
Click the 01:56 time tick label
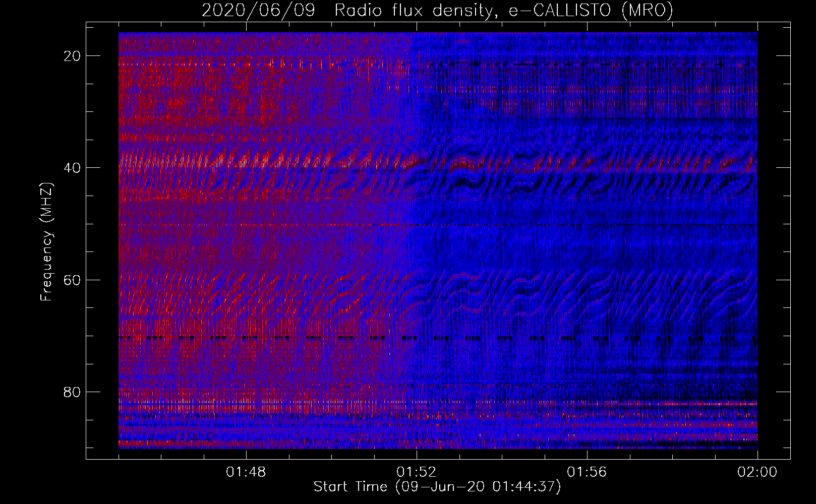point(587,472)
